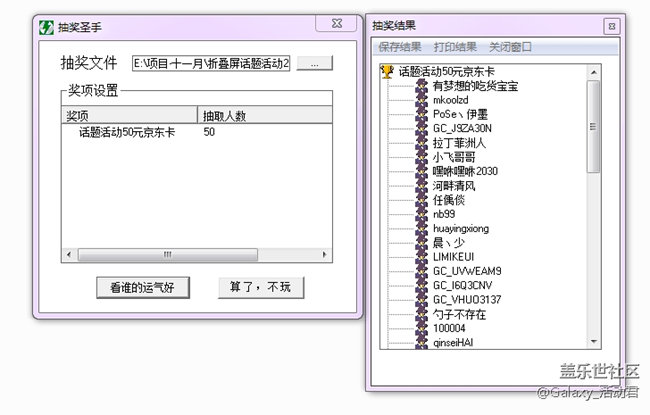Click the winner icon next to 有梦想的吃货宝宝
This screenshot has height=415, width=650.
[422, 86]
